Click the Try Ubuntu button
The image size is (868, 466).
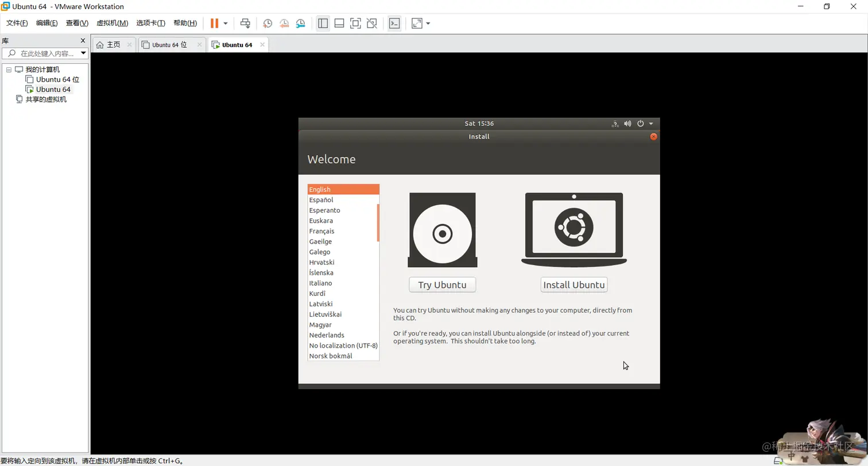[442, 285]
